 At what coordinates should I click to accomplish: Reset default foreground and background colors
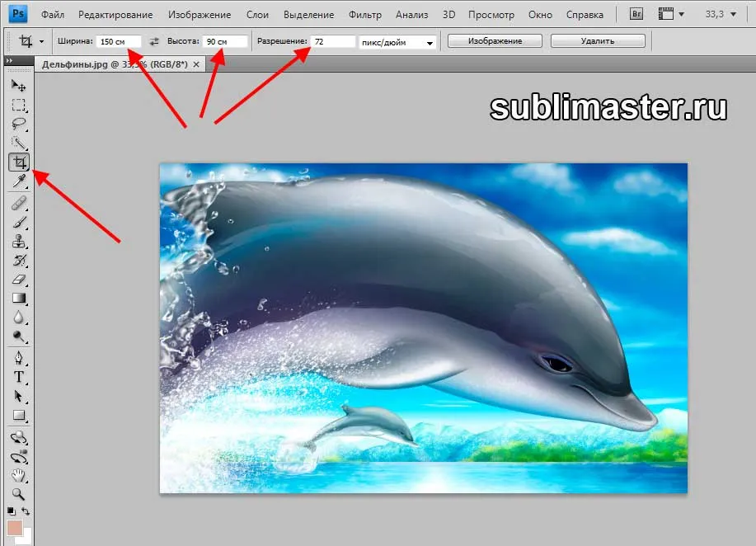(x=11, y=511)
